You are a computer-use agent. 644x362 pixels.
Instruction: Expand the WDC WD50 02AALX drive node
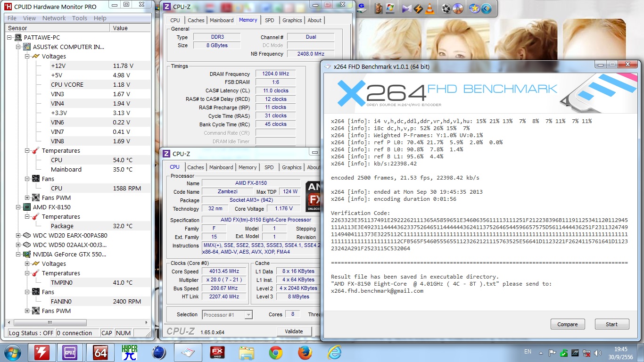coord(19,245)
